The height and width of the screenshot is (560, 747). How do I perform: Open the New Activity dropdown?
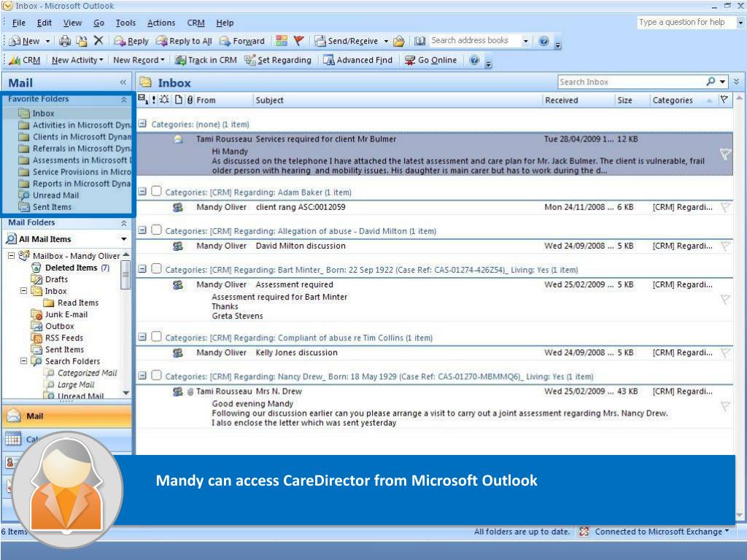point(77,60)
